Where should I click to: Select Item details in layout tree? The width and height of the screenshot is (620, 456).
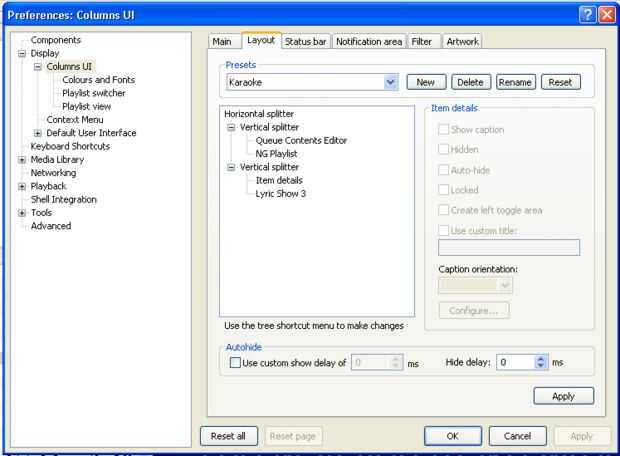[x=279, y=180]
